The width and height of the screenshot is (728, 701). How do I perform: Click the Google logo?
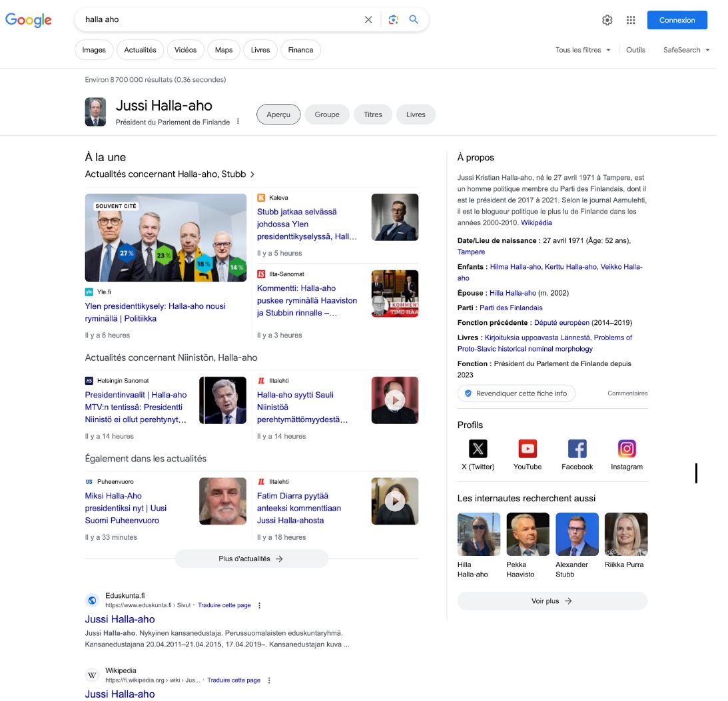[x=29, y=20]
